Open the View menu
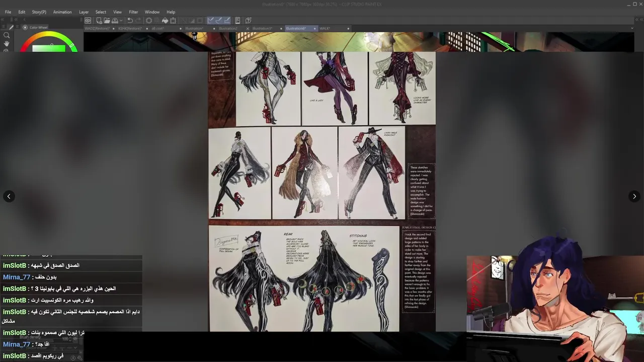 coord(117,12)
